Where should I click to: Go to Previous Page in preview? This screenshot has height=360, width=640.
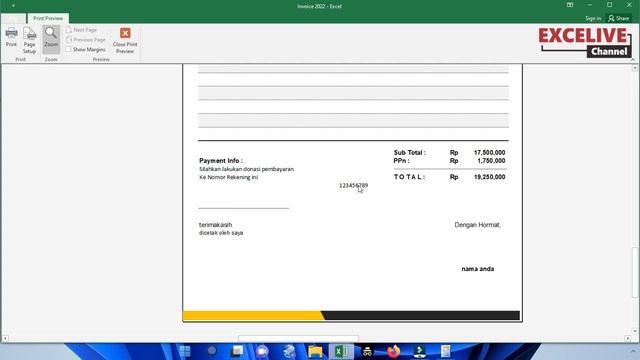[86, 40]
